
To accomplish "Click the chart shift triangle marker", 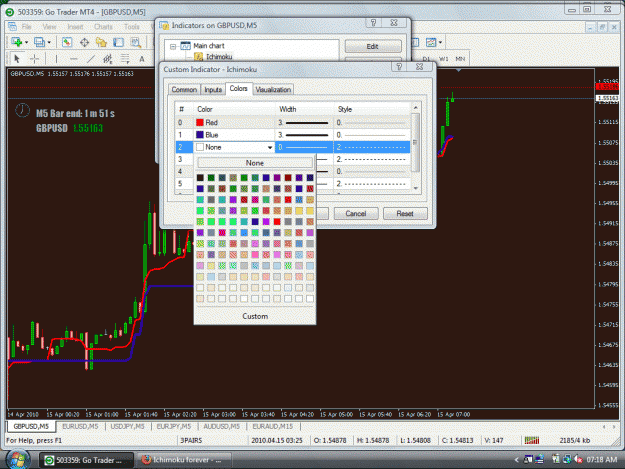I will click(459, 70).
